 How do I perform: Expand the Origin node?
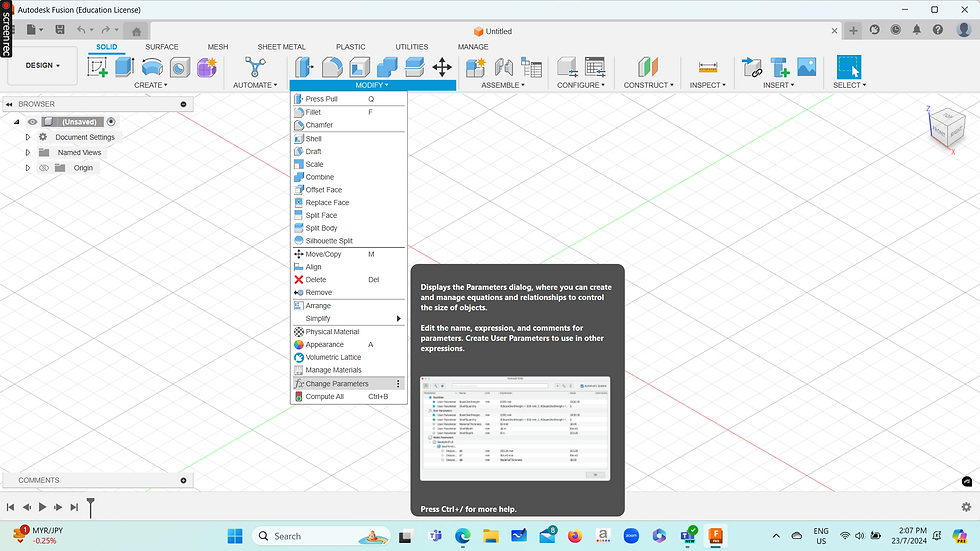[x=28, y=168]
